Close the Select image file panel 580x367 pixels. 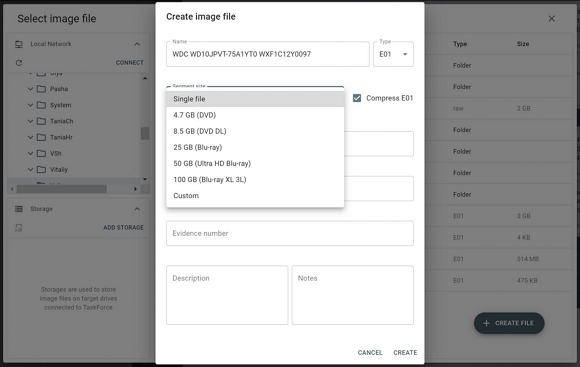[552, 18]
